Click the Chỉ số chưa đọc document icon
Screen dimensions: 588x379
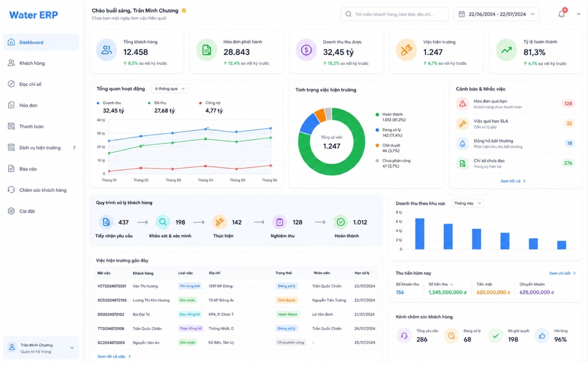[x=462, y=163]
